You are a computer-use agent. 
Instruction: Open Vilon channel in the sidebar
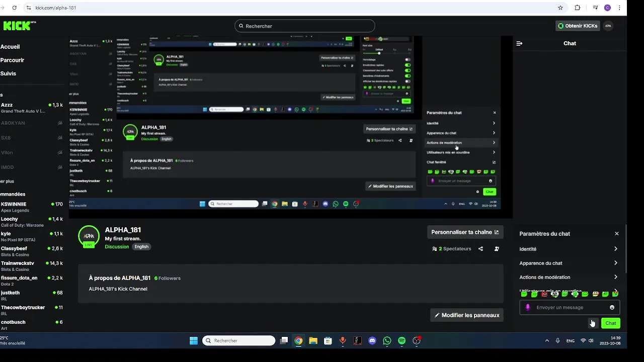31,152
